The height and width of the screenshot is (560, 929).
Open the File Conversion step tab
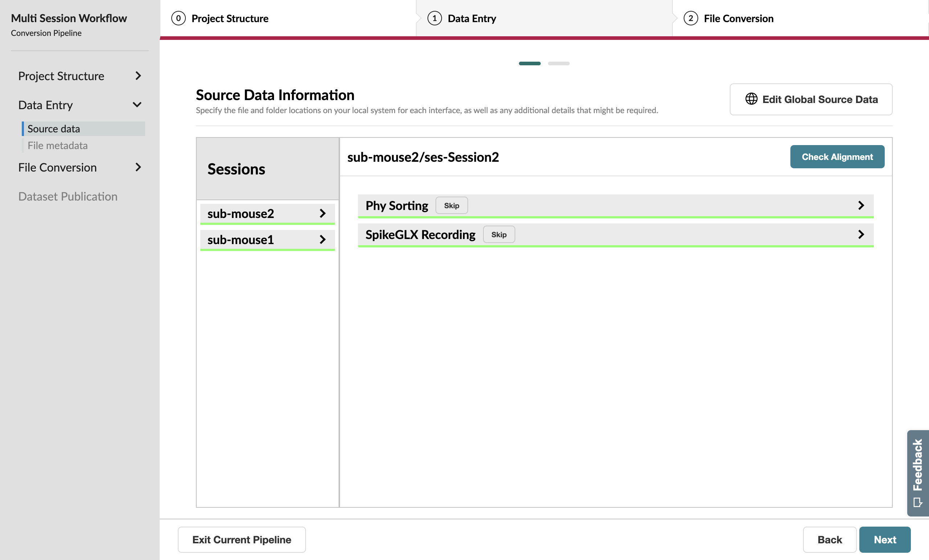[x=800, y=18]
